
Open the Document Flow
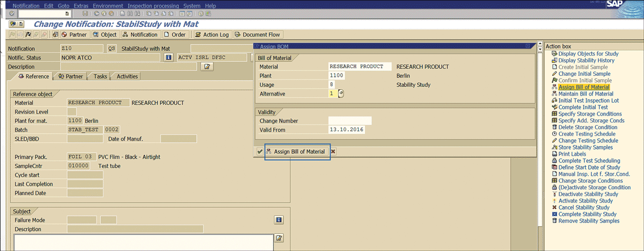click(258, 35)
